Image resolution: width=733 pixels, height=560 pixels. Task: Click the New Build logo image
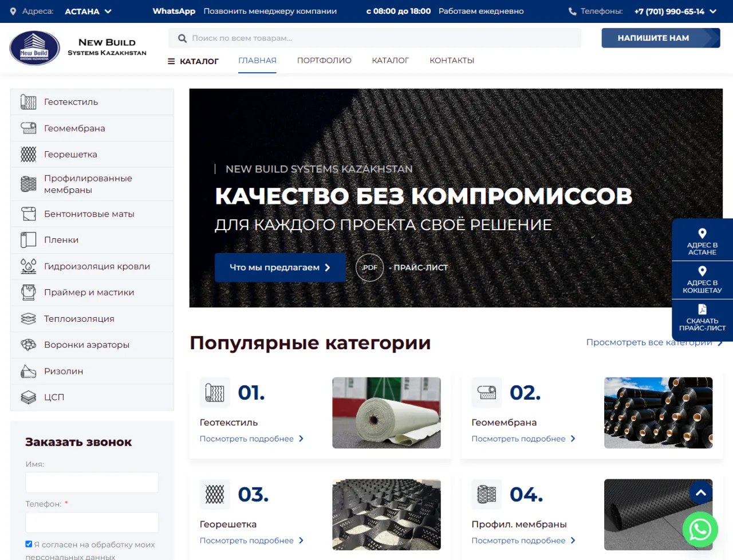(x=35, y=48)
